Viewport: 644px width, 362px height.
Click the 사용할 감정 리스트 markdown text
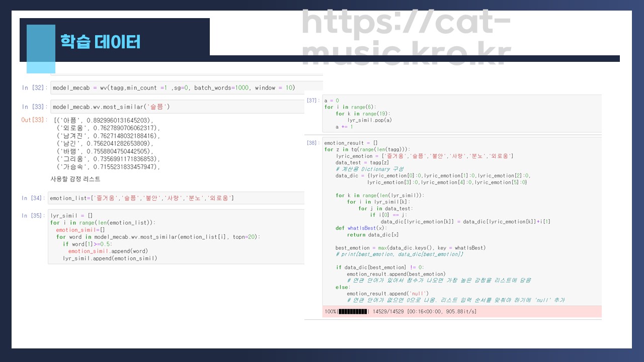click(x=75, y=179)
